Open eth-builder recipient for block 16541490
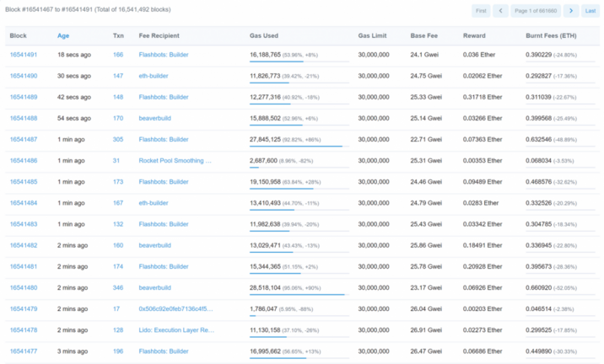604x364 pixels. 154,76
